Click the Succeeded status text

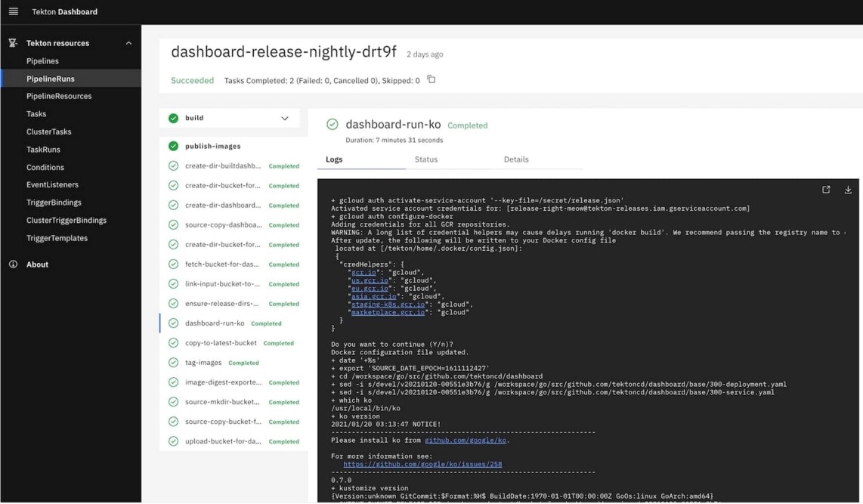click(x=192, y=80)
